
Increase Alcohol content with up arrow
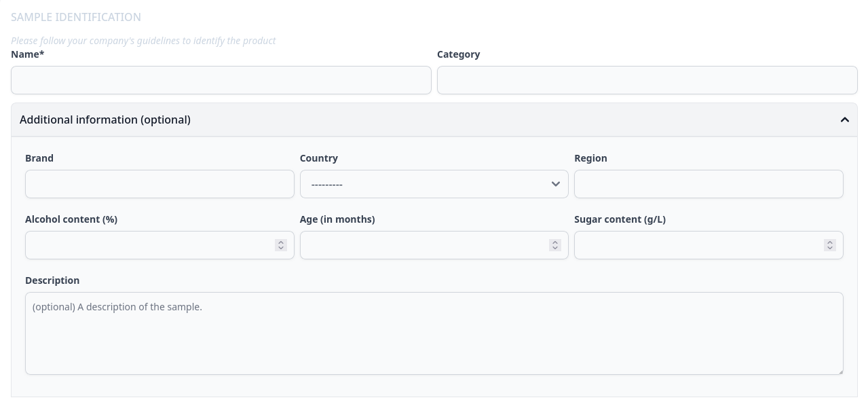[x=281, y=242]
